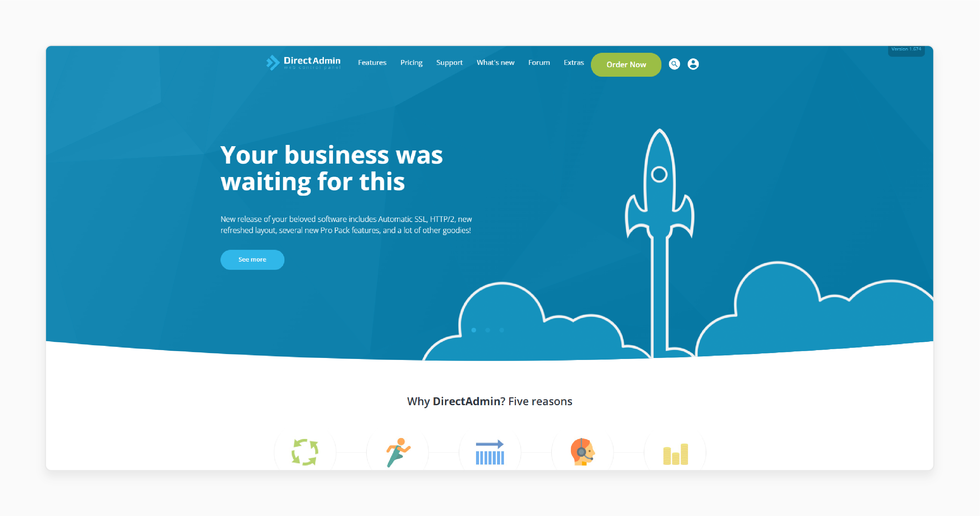Click the See more button
Screen dimensions: 980x516
[252, 260]
